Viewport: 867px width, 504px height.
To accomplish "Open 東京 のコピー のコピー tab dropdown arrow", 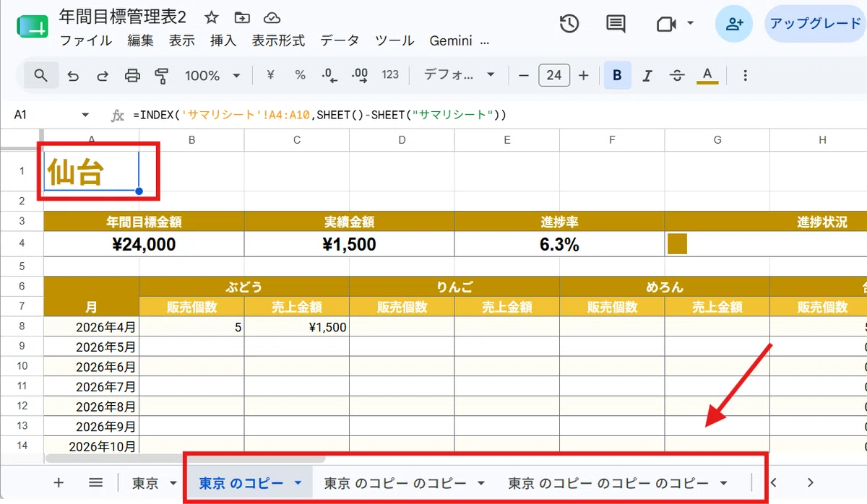I will pyautogui.click(x=481, y=483).
